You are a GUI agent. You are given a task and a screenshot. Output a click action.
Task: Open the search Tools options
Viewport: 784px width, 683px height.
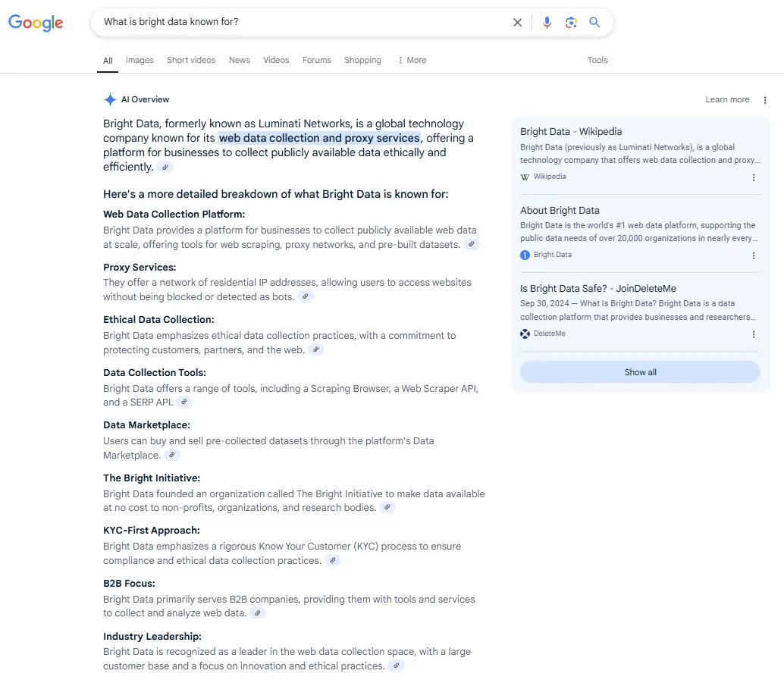(597, 60)
